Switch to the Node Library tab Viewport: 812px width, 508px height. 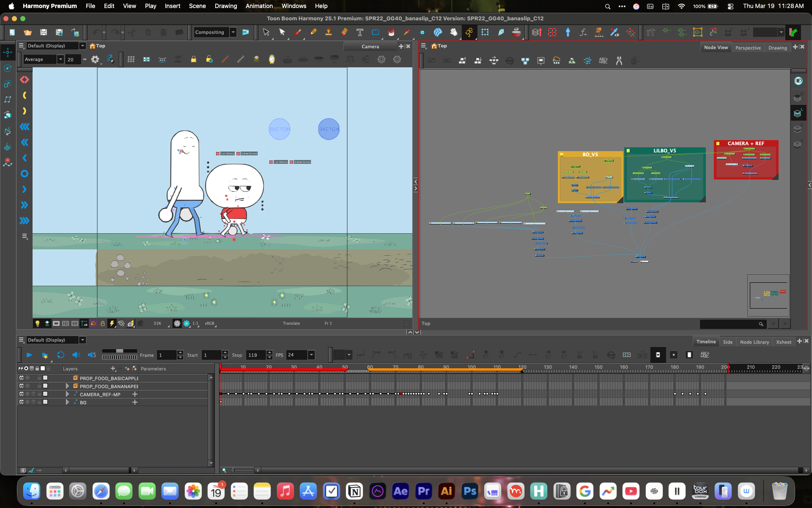click(754, 342)
